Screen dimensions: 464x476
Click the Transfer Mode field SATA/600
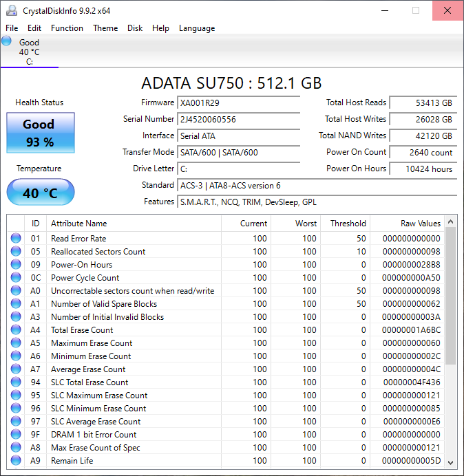tap(238, 152)
